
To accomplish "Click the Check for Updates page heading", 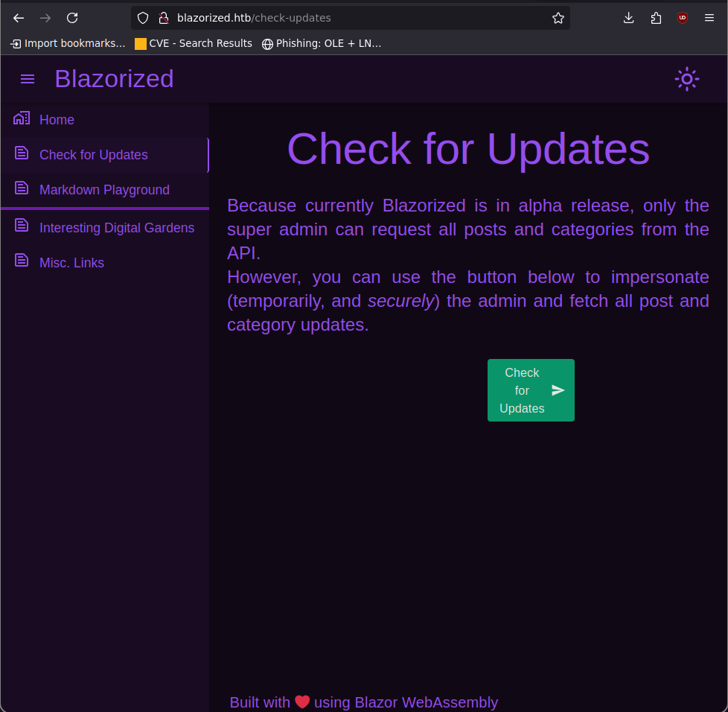I will 468,149.
